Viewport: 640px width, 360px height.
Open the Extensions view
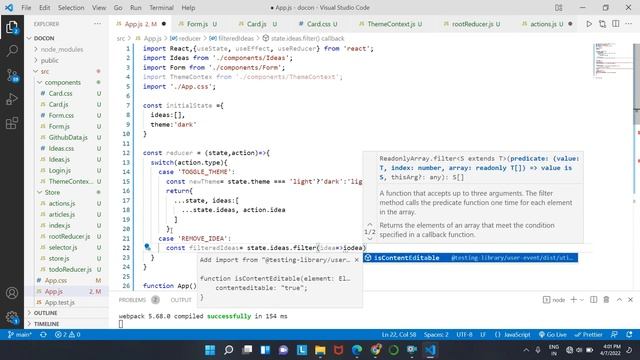12,122
